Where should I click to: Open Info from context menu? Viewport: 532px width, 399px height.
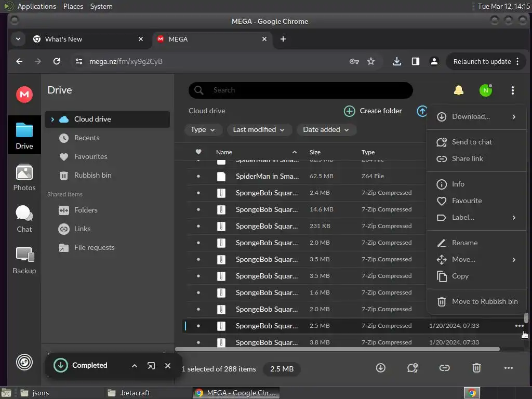click(476, 184)
